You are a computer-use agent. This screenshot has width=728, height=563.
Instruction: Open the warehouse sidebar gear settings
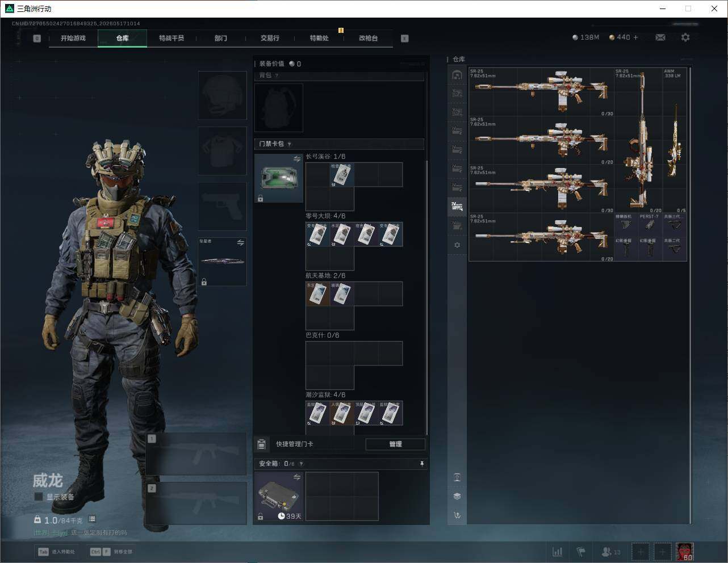457,245
